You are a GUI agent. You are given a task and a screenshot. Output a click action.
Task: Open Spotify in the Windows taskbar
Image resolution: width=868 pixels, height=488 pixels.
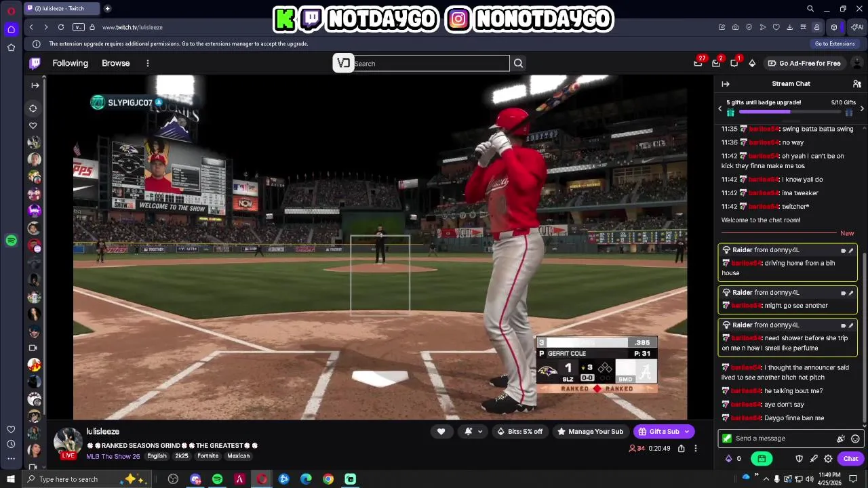217,479
